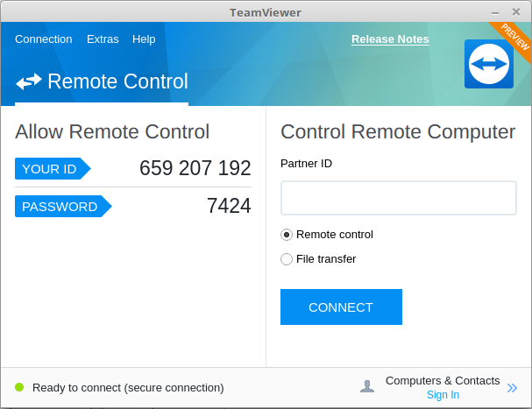Click the Remote Control double-arrow icon
The height and width of the screenshot is (409, 532).
point(29,81)
